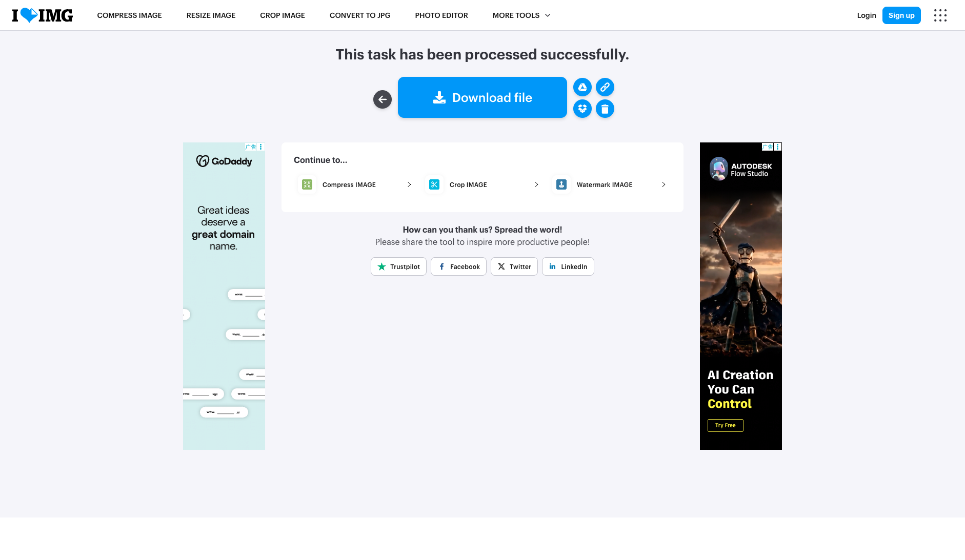This screenshot has width=965, height=560.
Task: Click the 'Watermark IMAGE' label
Action: point(605,184)
